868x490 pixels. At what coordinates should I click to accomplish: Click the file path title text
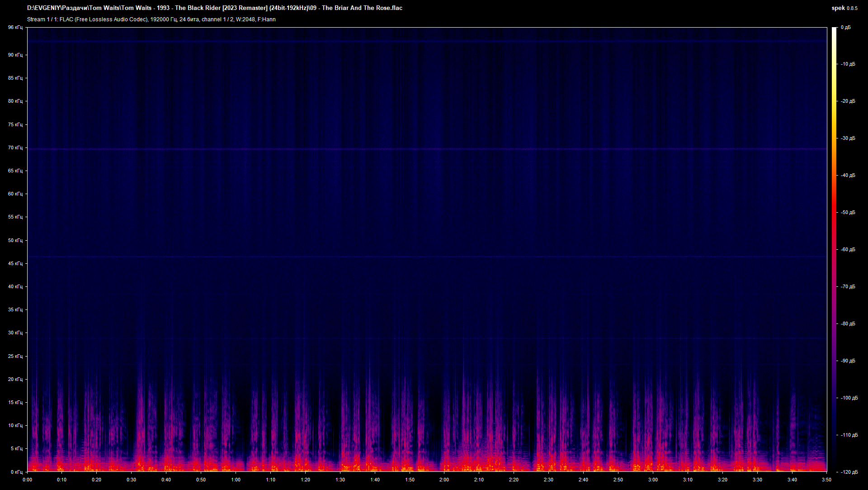215,8
